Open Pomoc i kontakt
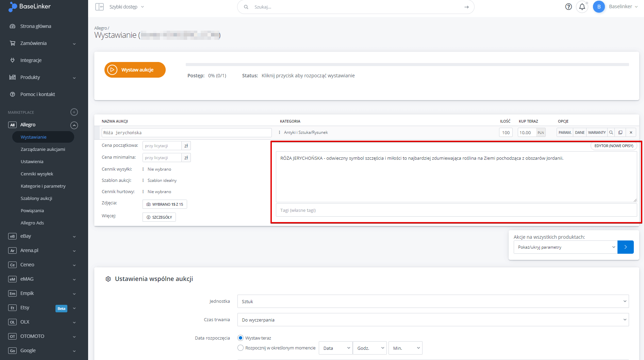 tap(37, 94)
